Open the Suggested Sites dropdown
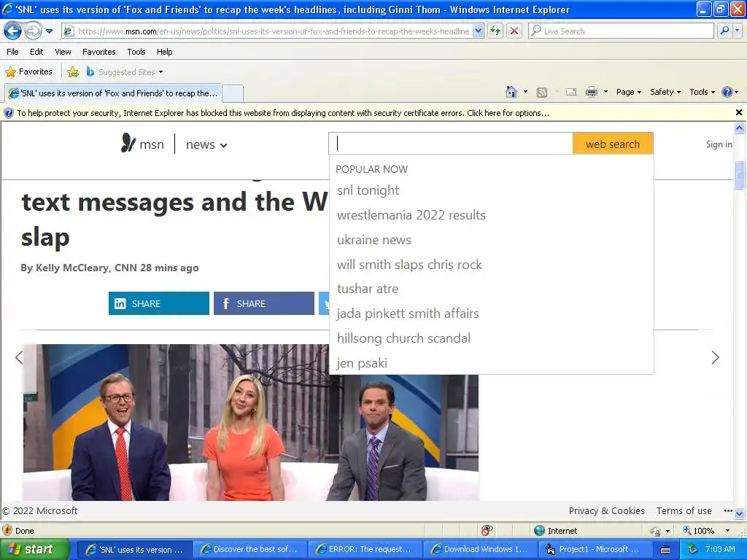Image resolution: width=747 pixels, height=560 pixels. (125, 72)
